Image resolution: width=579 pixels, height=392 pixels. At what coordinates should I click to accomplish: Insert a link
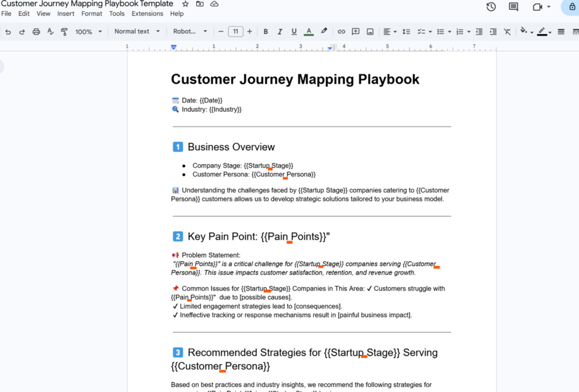341,32
